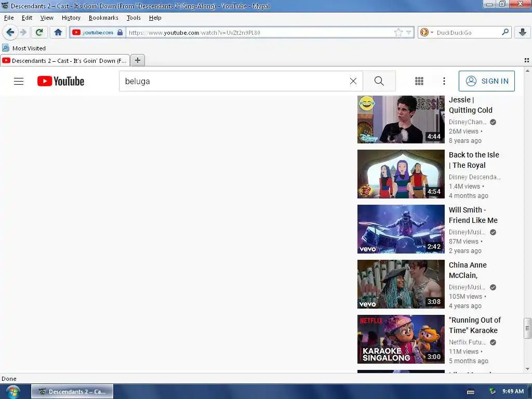Open a new tab with plus button

[137, 60]
